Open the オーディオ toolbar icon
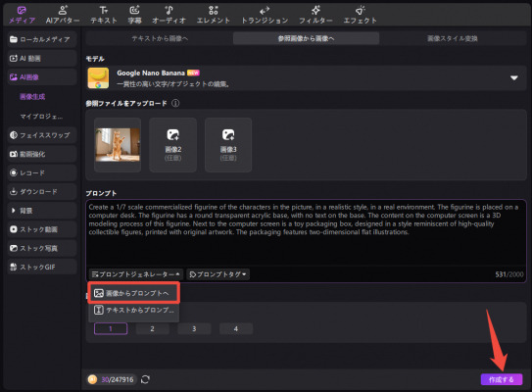The width and height of the screenshot is (532, 392). 169,11
